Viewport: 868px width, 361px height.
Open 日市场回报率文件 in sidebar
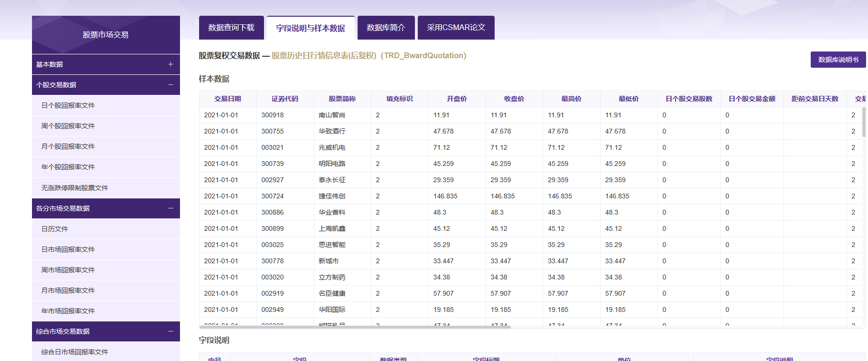pos(106,249)
